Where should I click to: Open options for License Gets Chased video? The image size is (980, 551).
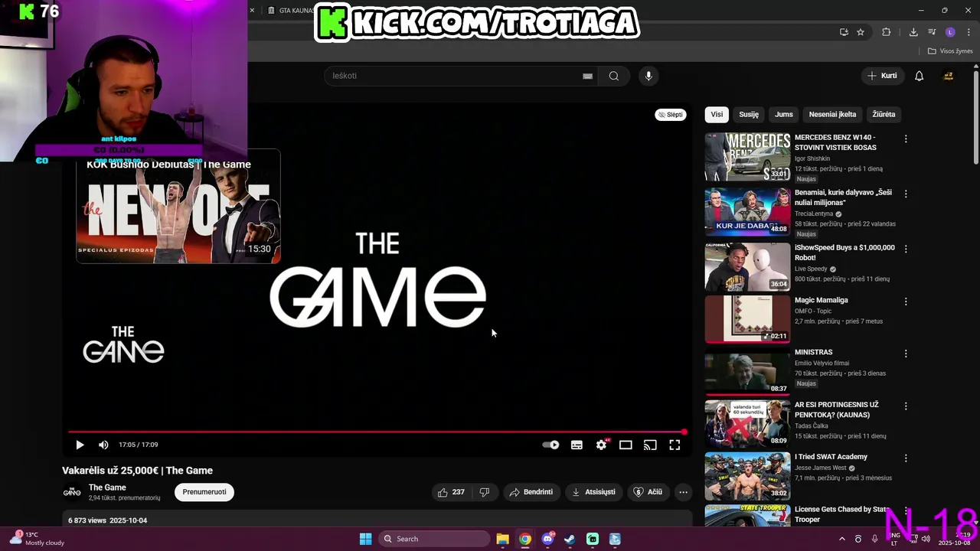pyautogui.click(x=906, y=510)
